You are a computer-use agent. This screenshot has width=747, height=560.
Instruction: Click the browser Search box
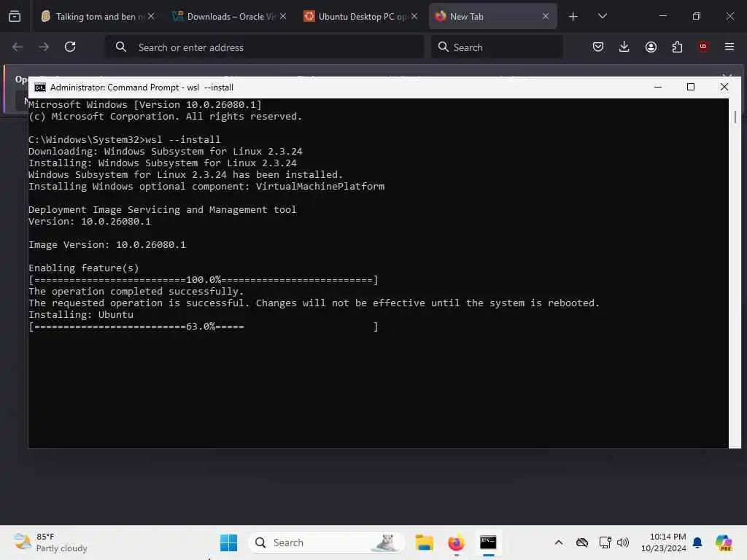[x=497, y=47]
